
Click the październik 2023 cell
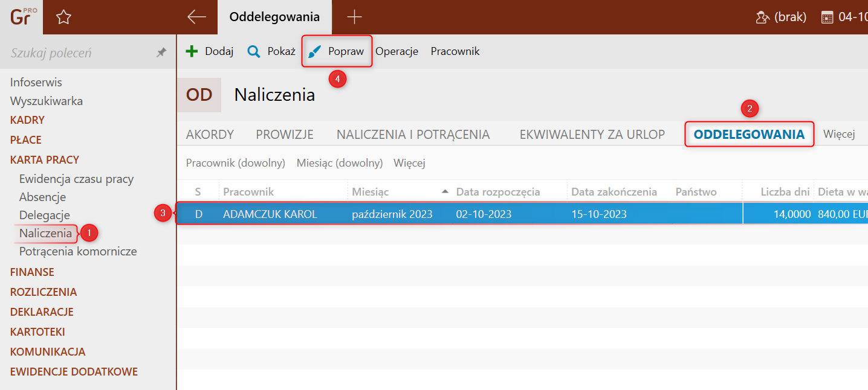(x=392, y=214)
